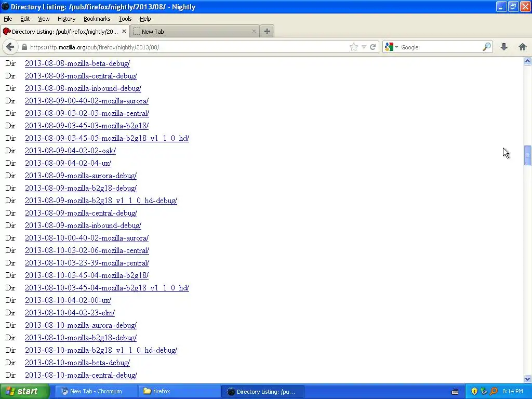
Task: Bookmark this page with the star icon
Action: pyautogui.click(x=353, y=47)
